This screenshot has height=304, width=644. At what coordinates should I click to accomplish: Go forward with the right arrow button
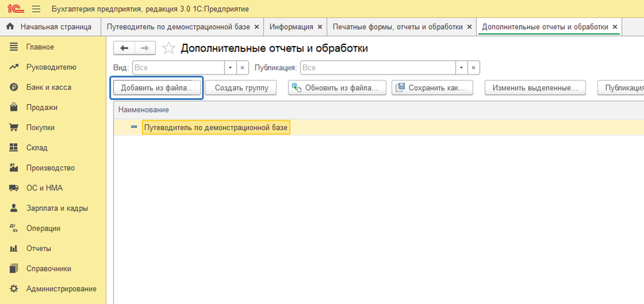[145, 48]
